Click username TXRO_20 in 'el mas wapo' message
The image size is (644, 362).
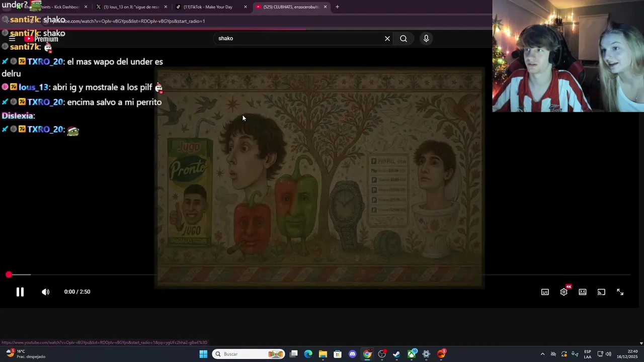pos(46,62)
